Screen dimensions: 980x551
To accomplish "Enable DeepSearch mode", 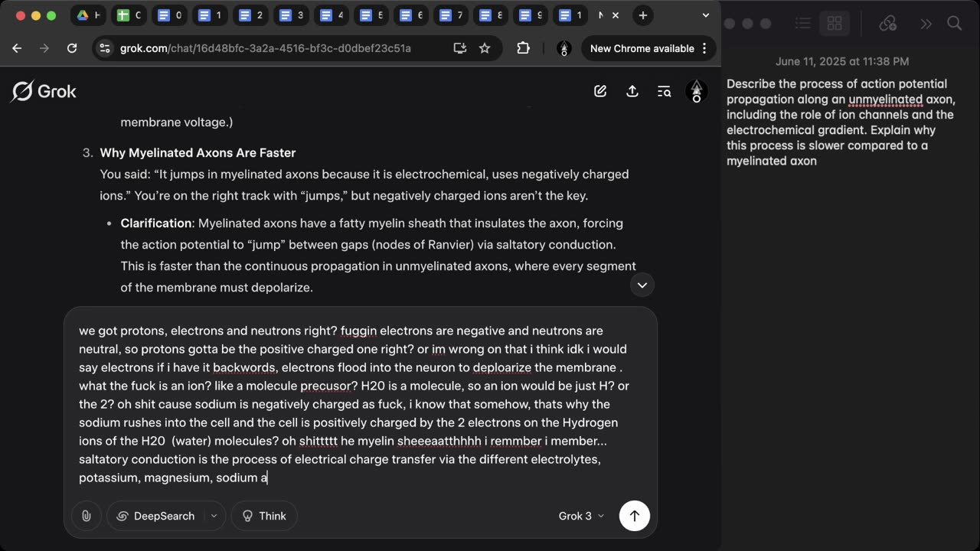I will click(x=155, y=516).
